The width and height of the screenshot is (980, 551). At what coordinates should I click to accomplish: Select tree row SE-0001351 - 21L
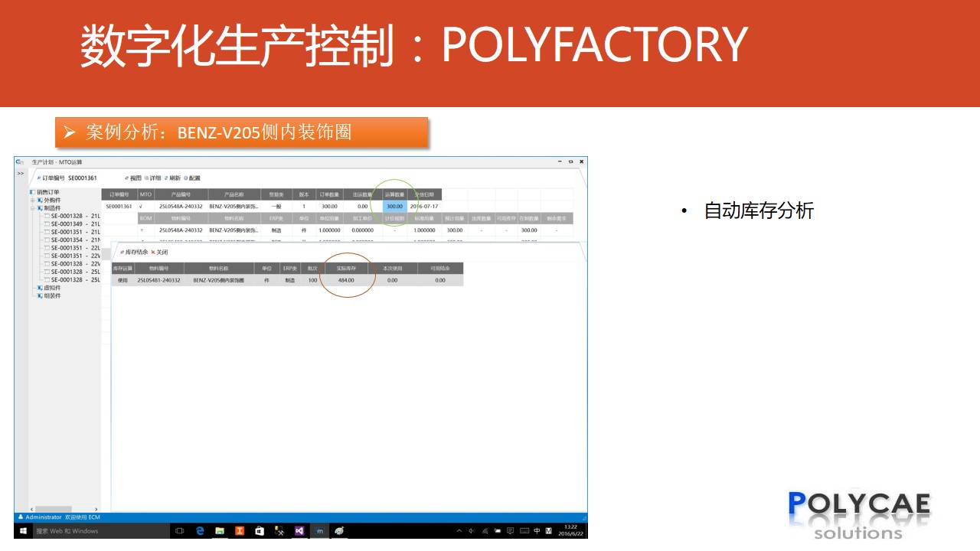(x=73, y=232)
